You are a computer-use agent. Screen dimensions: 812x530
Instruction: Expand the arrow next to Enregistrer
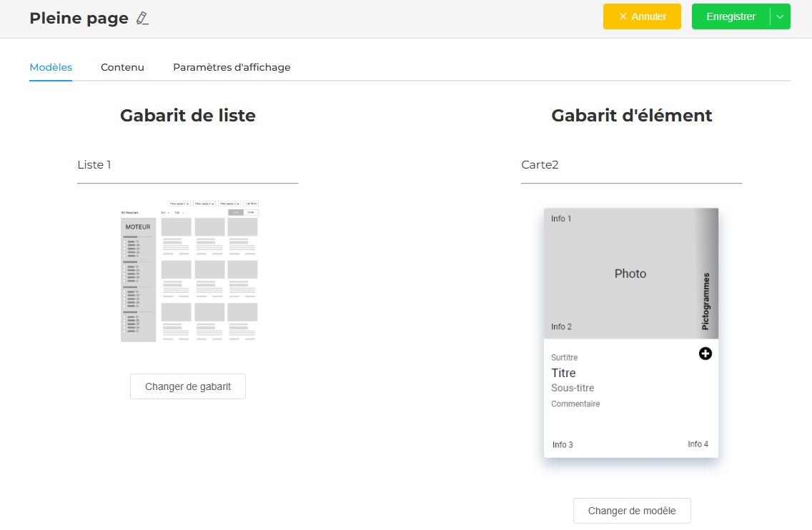click(x=780, y=16)
